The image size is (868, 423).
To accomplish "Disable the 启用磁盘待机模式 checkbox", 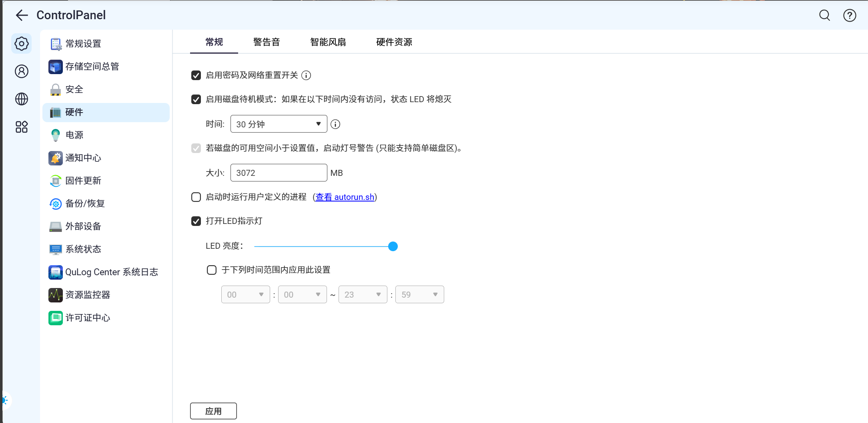I will [196, 99].
